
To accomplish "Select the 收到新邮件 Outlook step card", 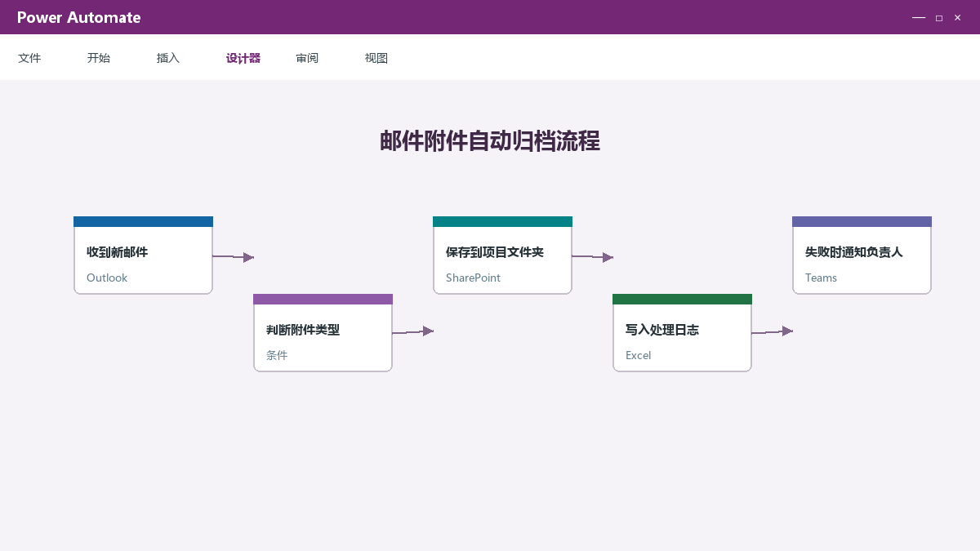I will 143,256.
